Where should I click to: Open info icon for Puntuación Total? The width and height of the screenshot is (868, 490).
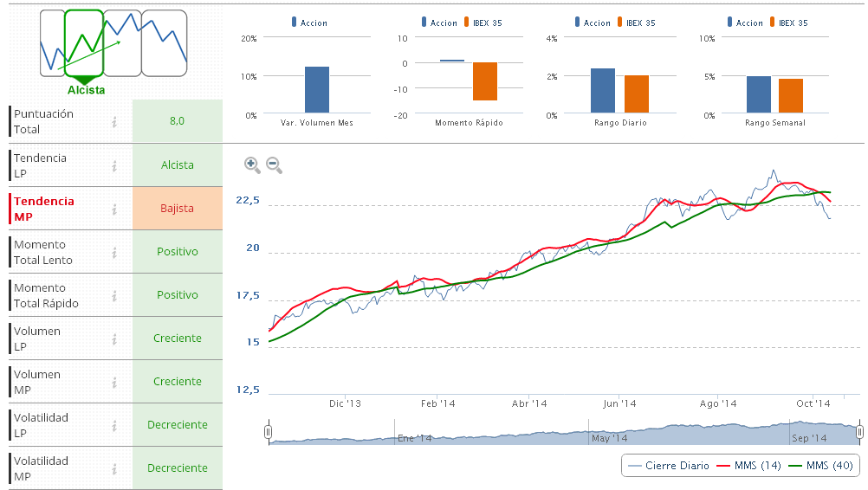pyautogui.click(x=114, y=122)
